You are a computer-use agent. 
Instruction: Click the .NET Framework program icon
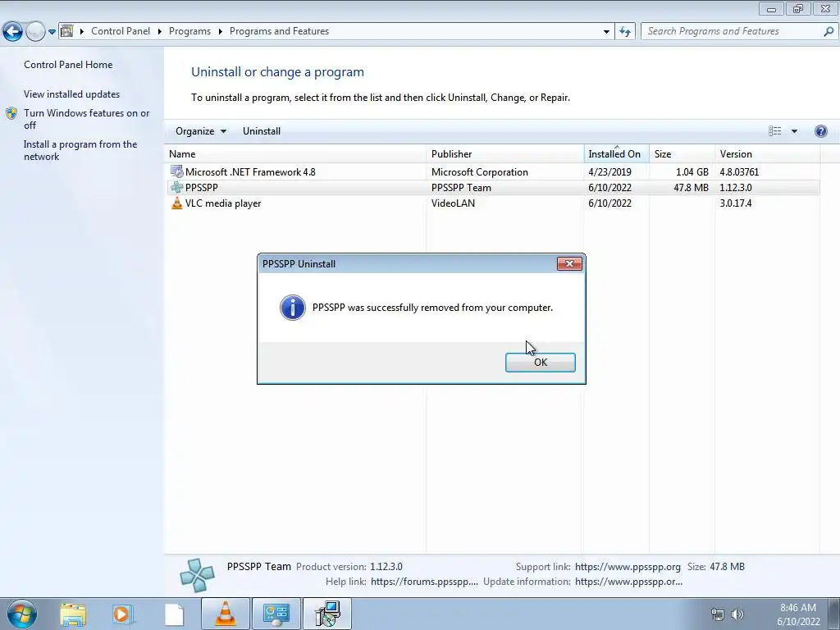(177, 171)
